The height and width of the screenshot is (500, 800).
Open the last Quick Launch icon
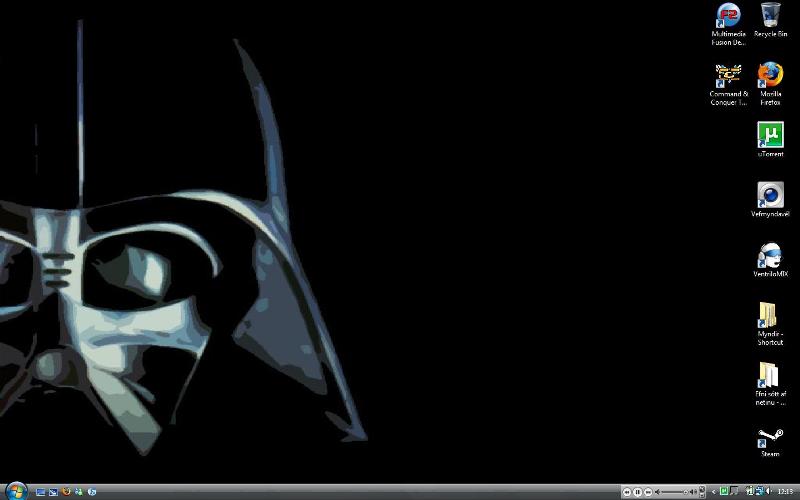pos(92,492)
